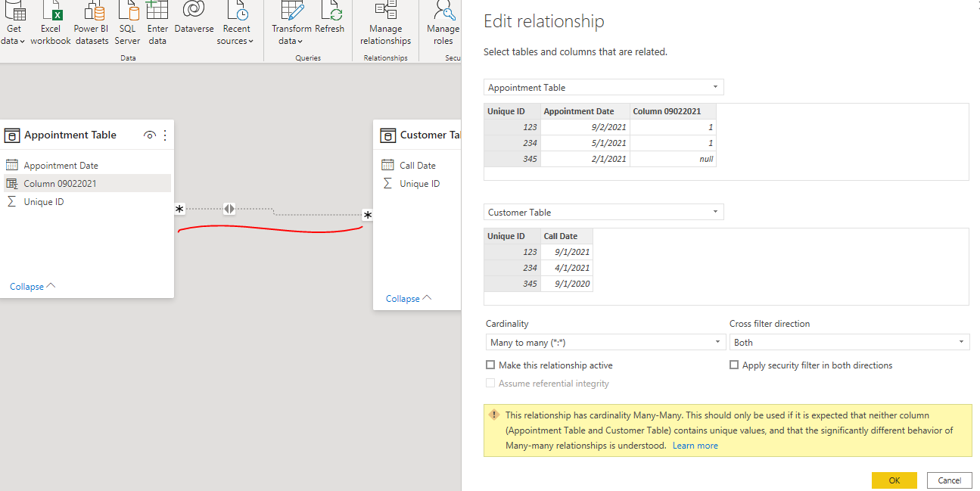Connect to SQL Server
The image size is (980, 491).
[x=127, y=23]
